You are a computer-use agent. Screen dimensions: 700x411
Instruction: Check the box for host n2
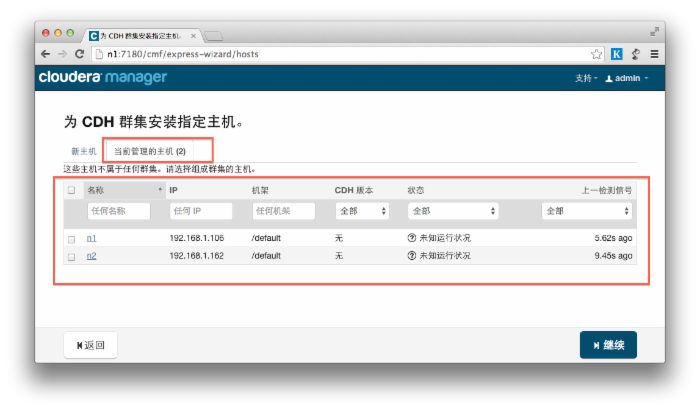71,256
